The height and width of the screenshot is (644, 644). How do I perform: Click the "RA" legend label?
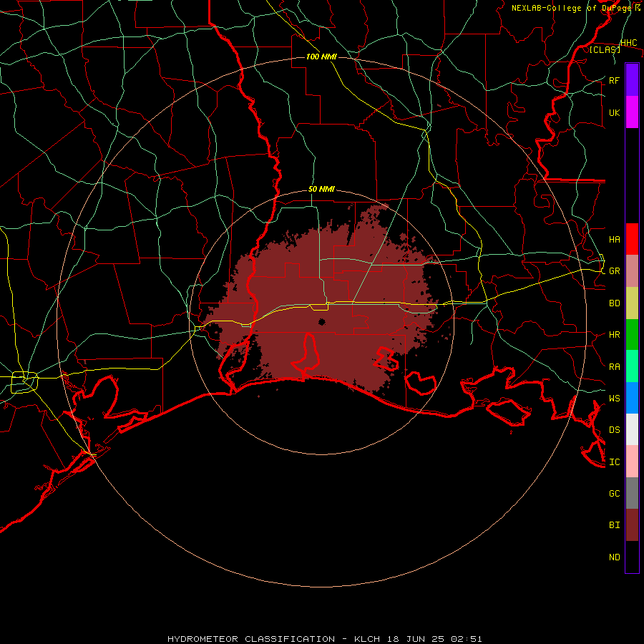click(x=615, y=367)
